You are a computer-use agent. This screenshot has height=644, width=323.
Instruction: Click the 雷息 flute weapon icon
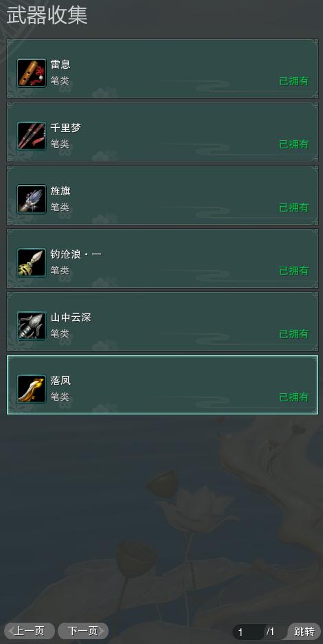point(32,73)
